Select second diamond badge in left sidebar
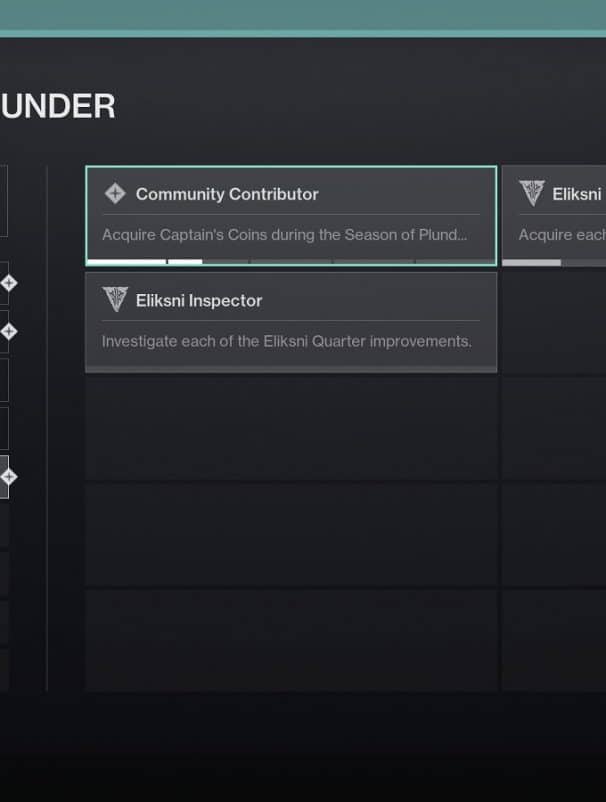Image resolution: width=606 pixels, height=802 pixels. coord(8,331)
